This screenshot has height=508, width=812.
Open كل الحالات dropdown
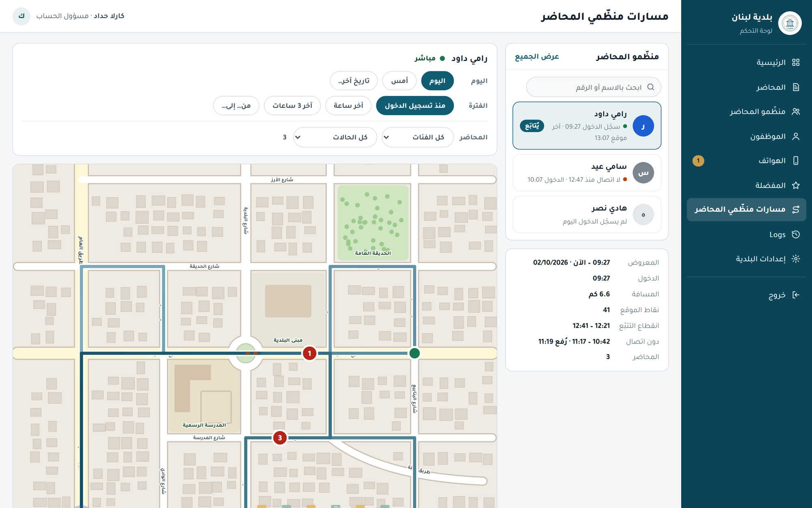(335, 137)
